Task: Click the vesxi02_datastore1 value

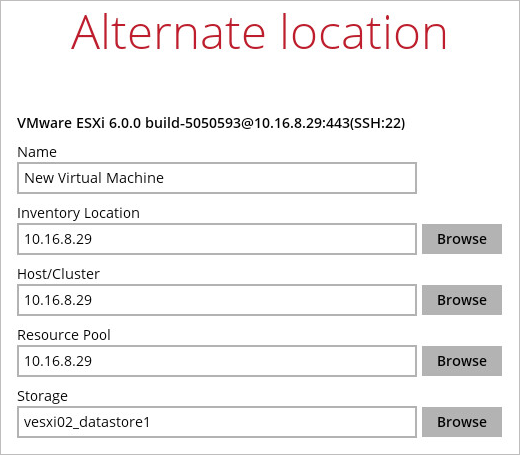Action: pyautogui.click(x=87, y=422)
